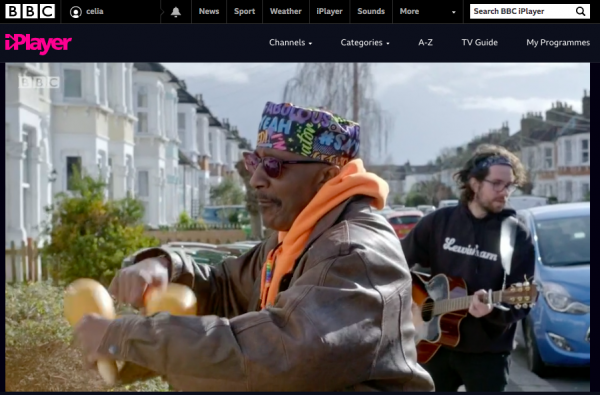600x395 pixels.
Task: Click the BBC watermark in video
Action: (x=39, y=82)
